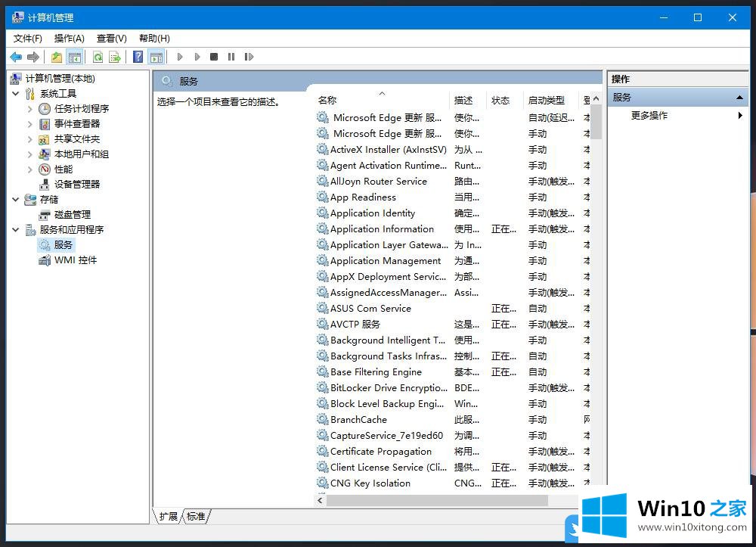Open the 操作(A) menu
The width and height of the screenshot is (756, 547).
tap(70, 38)
